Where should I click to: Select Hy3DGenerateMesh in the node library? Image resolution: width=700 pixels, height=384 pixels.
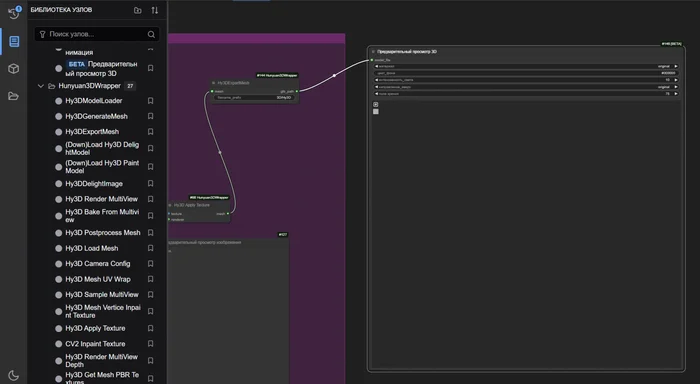pos(96,116)
